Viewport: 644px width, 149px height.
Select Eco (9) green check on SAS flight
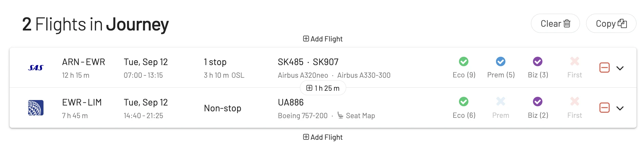coord(464,62)
